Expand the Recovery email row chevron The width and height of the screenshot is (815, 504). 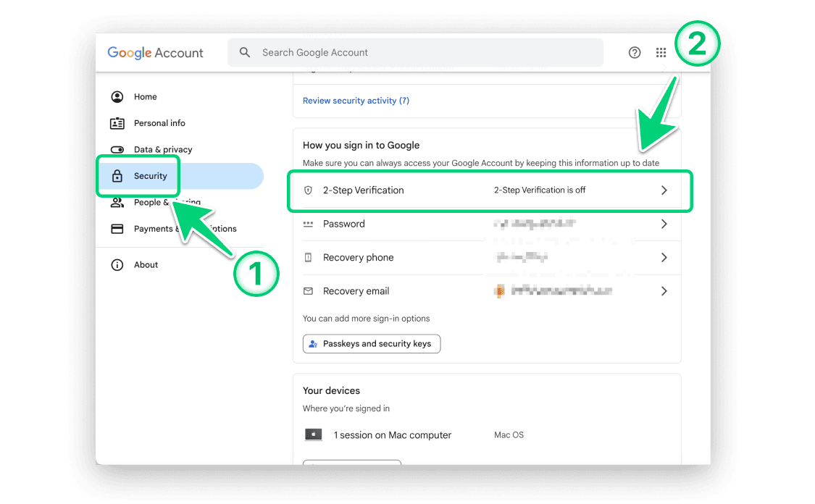[x=664, y=291]
